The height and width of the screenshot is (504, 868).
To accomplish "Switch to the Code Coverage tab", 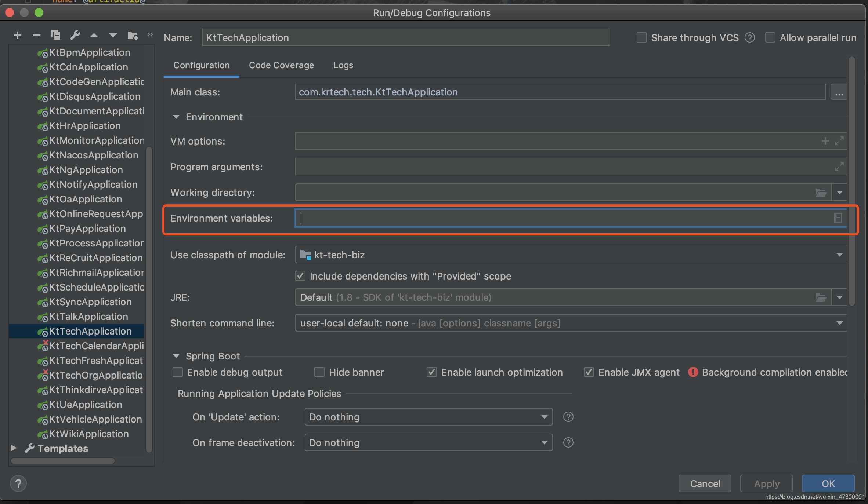I will click(281, 65).
